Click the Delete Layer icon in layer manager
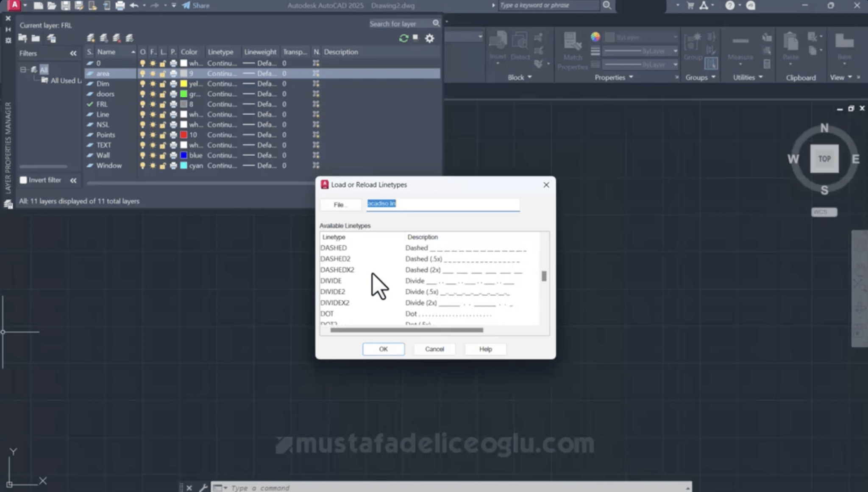The image size is (868, 492). tap(117, 38)
